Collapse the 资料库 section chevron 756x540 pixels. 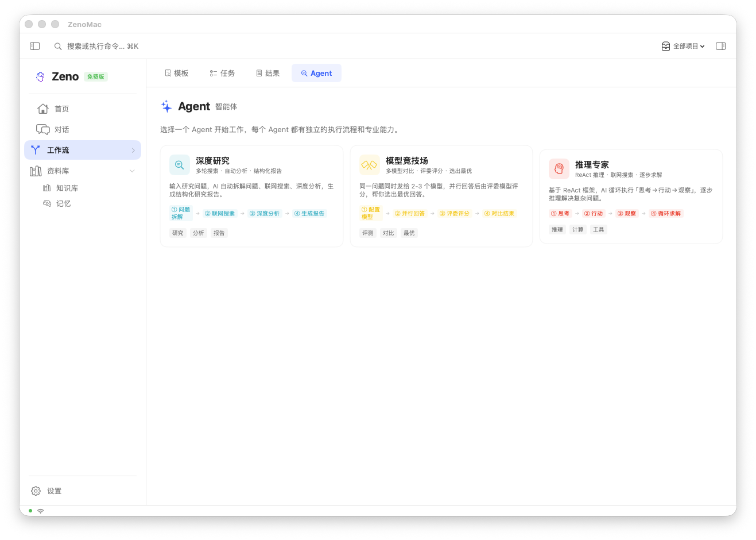[132, 171]
